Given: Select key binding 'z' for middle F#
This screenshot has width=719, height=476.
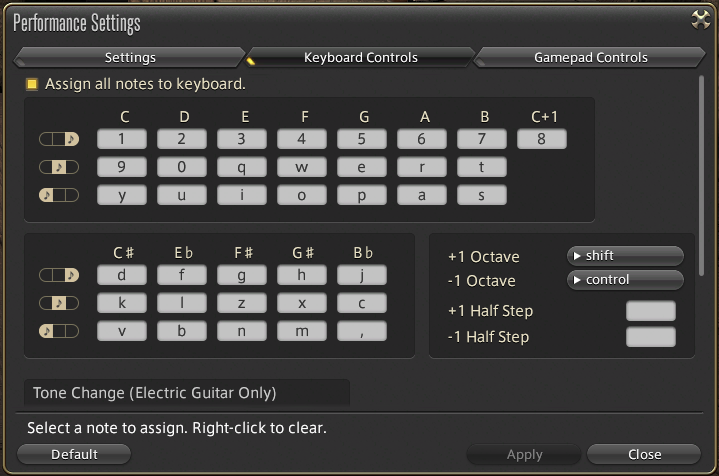Looking at the screenshot, I should 242,303.
